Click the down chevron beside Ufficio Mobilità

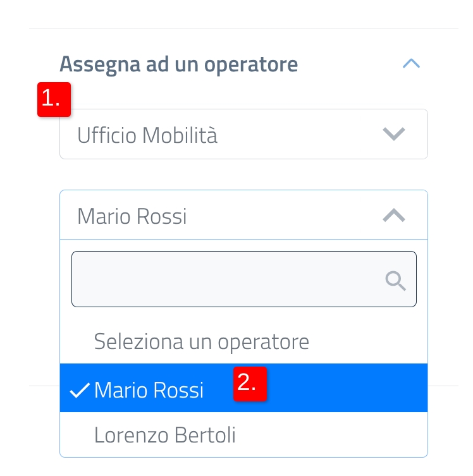(x=394, y=134)
